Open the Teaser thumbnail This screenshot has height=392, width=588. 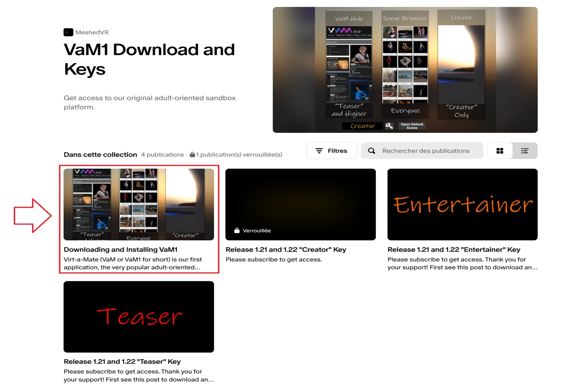point(139,317)
